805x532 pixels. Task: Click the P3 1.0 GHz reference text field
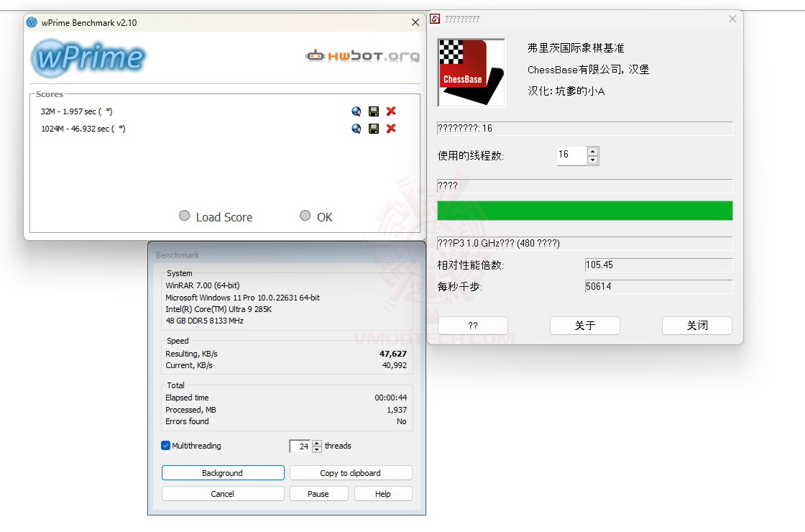[x=585, y=244]
